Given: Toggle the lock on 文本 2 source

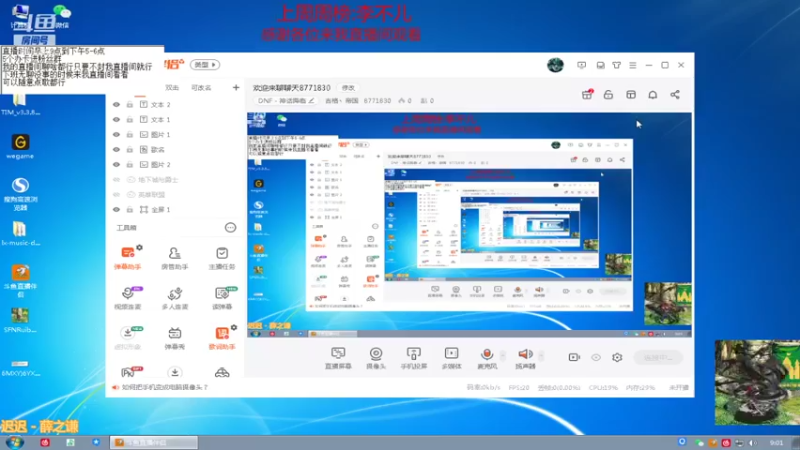Looking at the screenshot, I should 130,105.
